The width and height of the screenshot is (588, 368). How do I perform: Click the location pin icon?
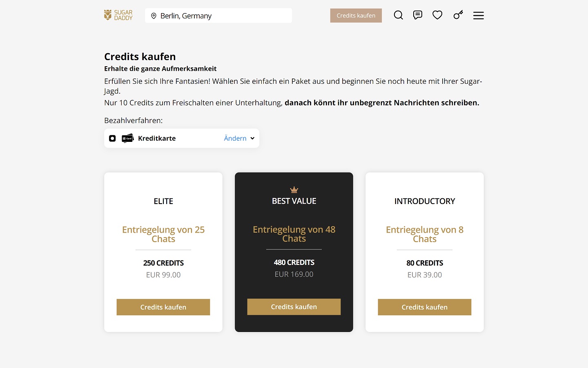coord(154,16)
